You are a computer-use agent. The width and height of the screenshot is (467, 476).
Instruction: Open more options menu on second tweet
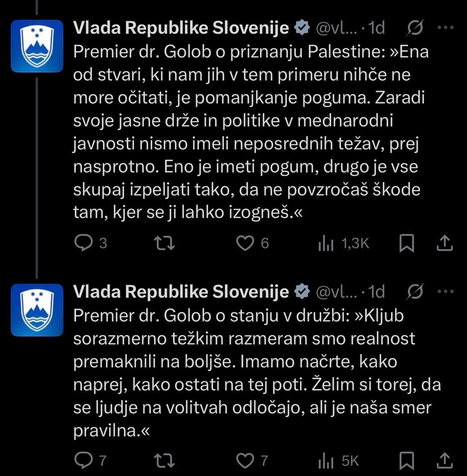coord(445,293)
